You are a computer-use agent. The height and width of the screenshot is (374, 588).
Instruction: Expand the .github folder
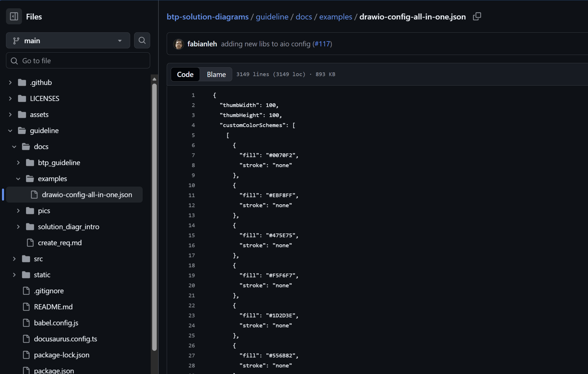[10, 82]
